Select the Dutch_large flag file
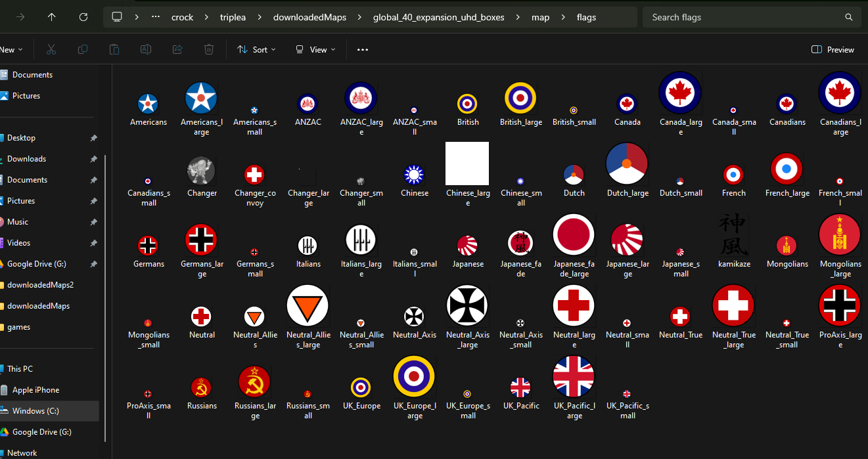The height and width of the screenshot is (459, 868). (627, 164)
